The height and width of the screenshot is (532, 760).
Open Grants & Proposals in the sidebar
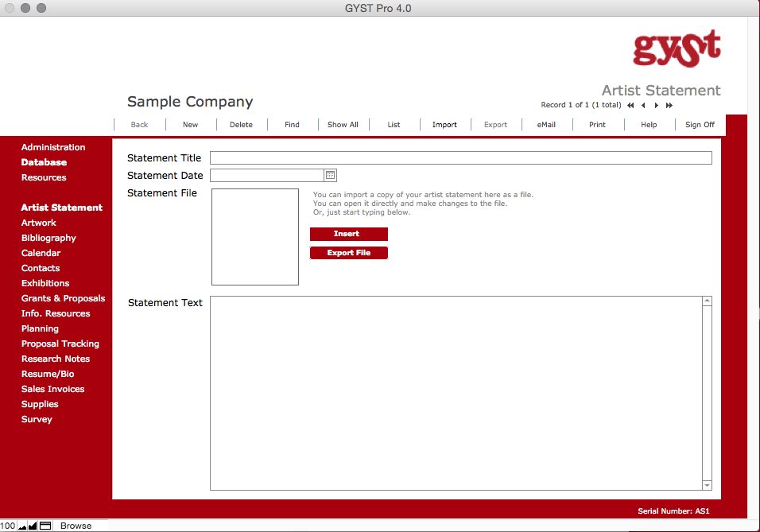point(63,298)
